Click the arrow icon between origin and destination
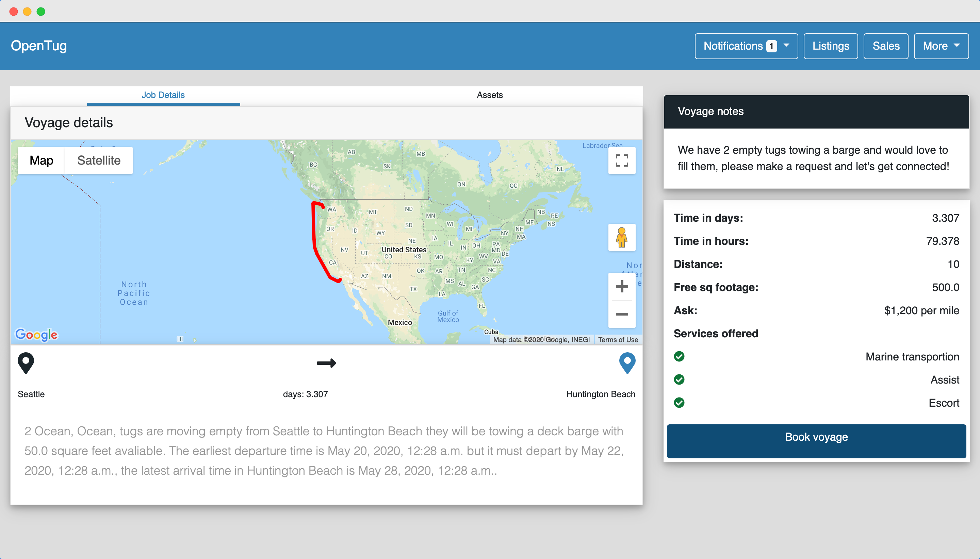Viewport: 980px width, 559px height. point(327,363)
